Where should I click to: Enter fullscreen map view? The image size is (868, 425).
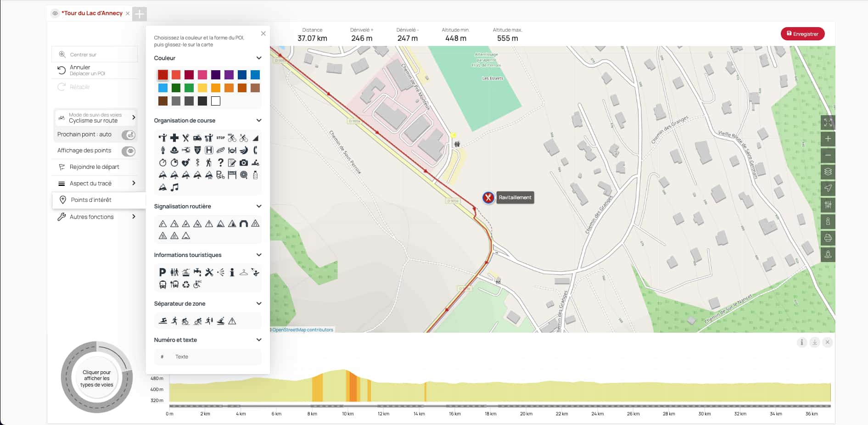coord(828,123)
